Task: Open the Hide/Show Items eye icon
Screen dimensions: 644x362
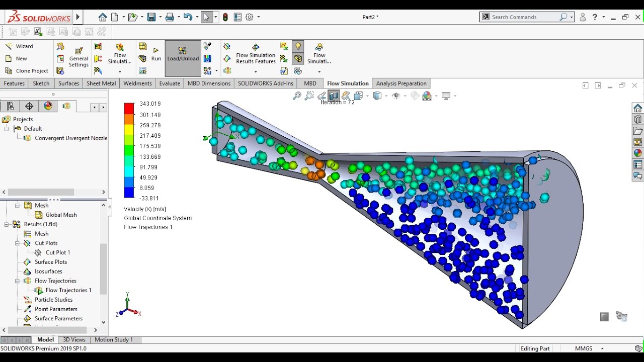Action: click(x=396, y=96)
